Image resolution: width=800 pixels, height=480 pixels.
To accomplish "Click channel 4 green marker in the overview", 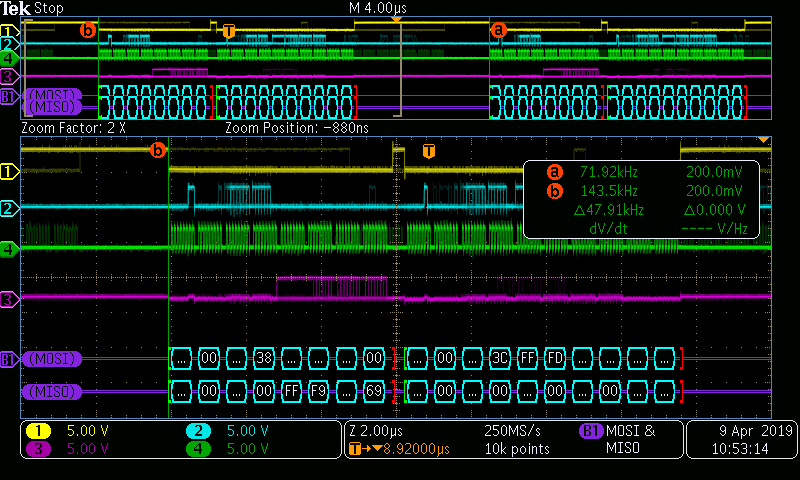I will tap(9, 58).
